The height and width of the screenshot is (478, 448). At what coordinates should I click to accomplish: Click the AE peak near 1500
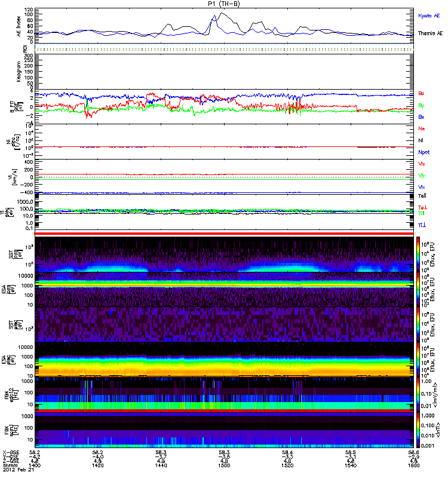(222, 13)
